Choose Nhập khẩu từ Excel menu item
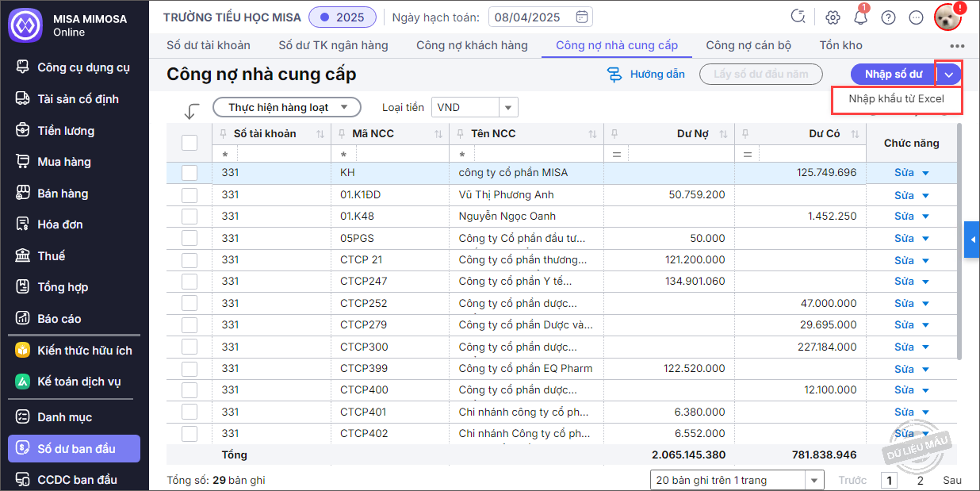This screenshot has height=491, width=980. tap(896, 99)
